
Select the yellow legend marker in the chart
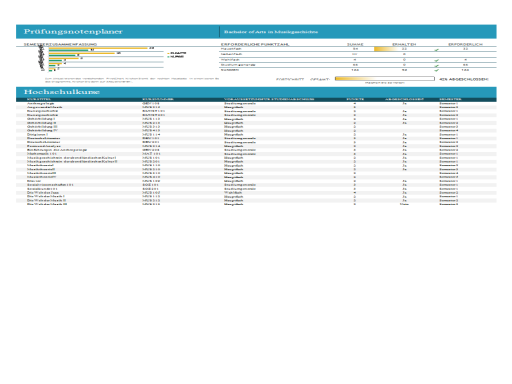168,53
